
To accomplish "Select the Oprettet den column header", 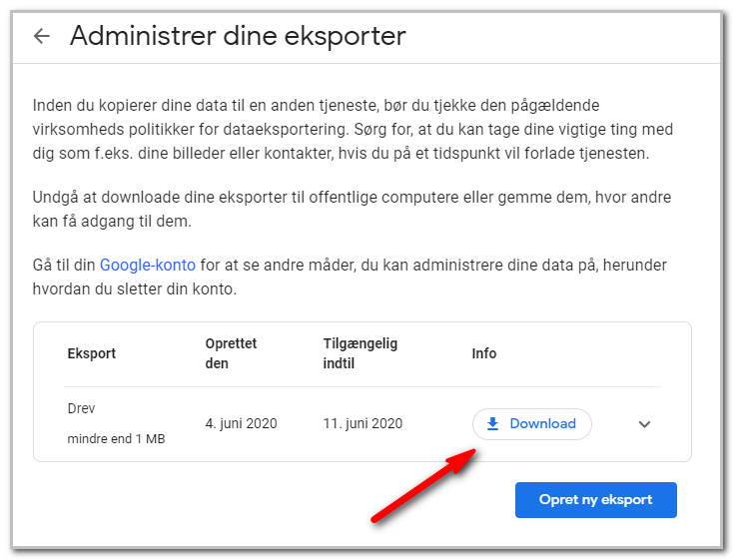I will [x=231, y=353].
